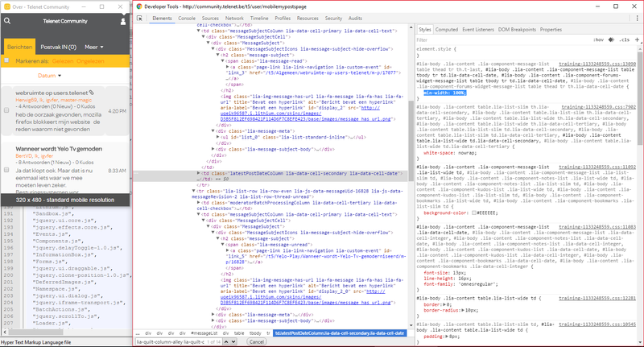
Task: Open the Timeline tab
Action: (x=259, y=18)
